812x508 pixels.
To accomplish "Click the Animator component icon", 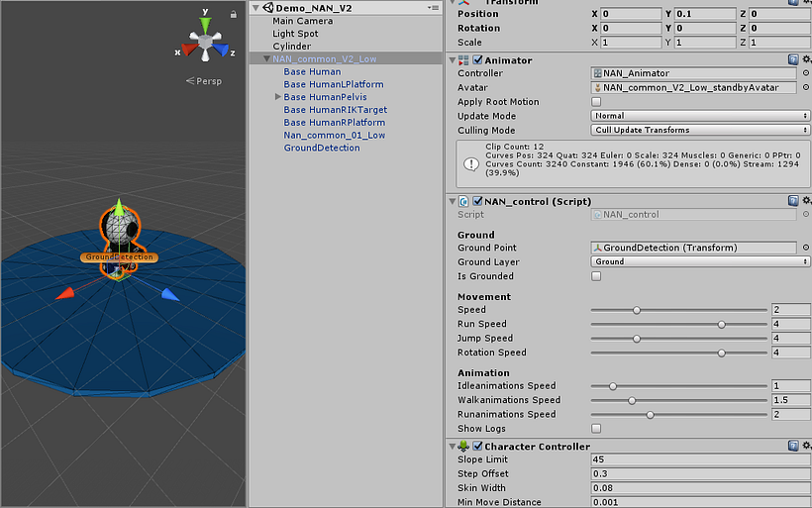I will tap(463, 60).
